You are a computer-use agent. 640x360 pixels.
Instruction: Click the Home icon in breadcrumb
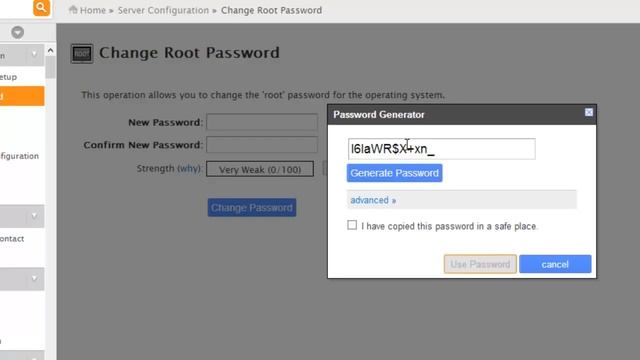[x=73, y=9]
